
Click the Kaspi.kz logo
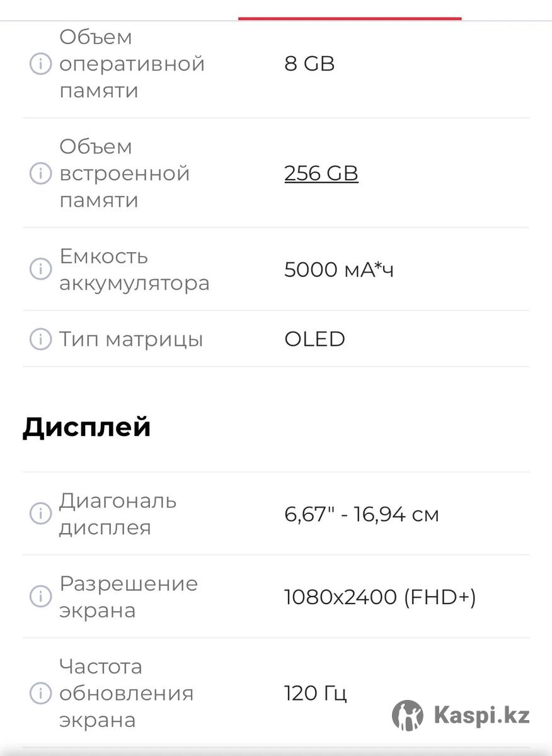(461, 715)
